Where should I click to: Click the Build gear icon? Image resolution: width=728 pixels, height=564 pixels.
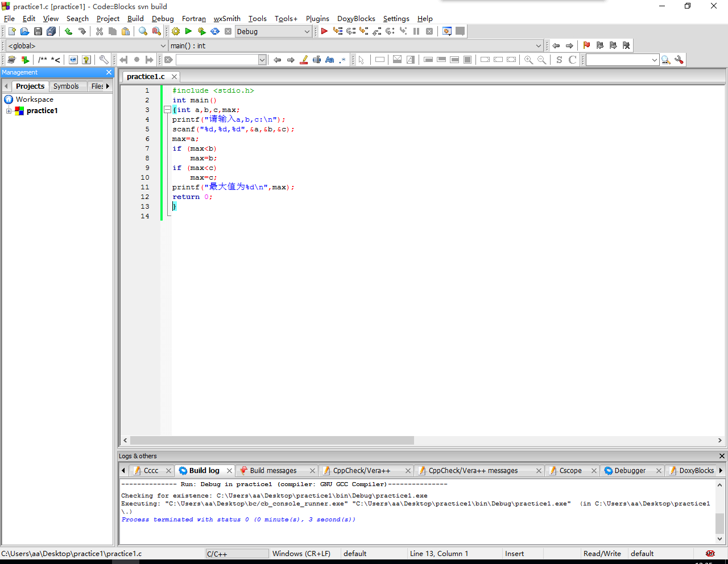[176, 31]
